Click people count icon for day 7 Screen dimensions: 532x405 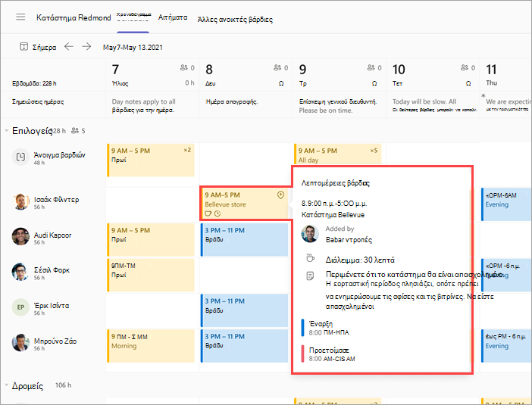click(x=184, y=67)
